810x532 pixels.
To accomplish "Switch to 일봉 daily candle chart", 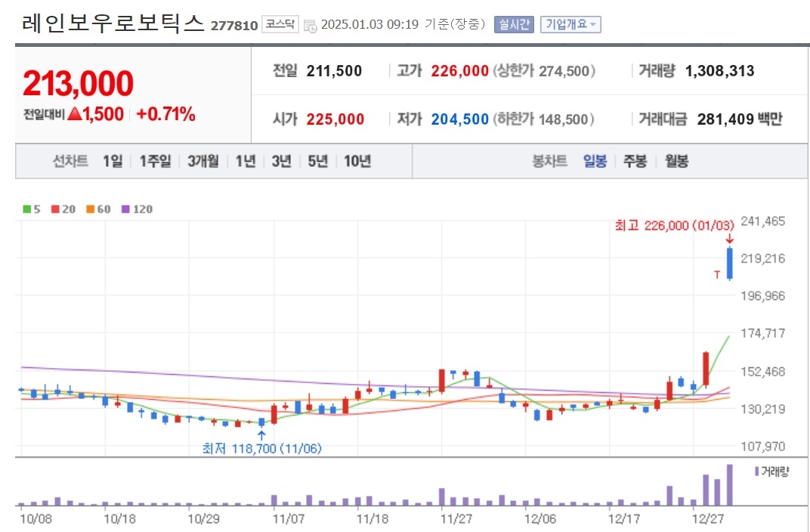I will [595, 161].
